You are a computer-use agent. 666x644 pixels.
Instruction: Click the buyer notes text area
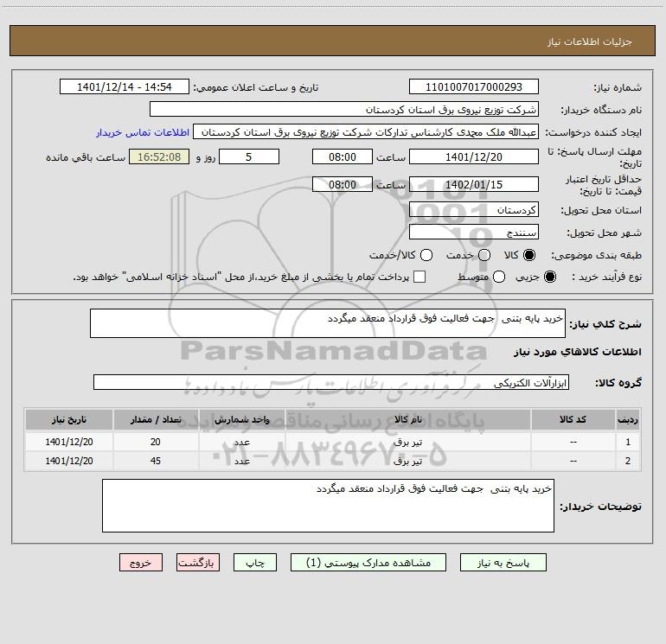pyautogui.click(x=328, y=506)
